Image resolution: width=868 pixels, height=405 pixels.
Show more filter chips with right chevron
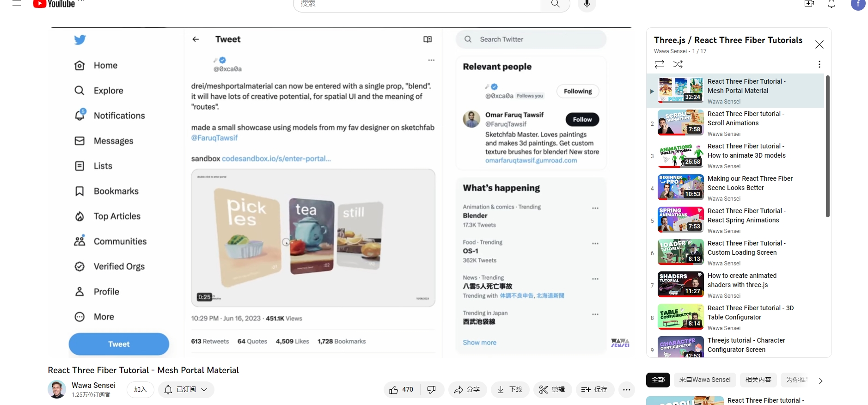point(821,381)
